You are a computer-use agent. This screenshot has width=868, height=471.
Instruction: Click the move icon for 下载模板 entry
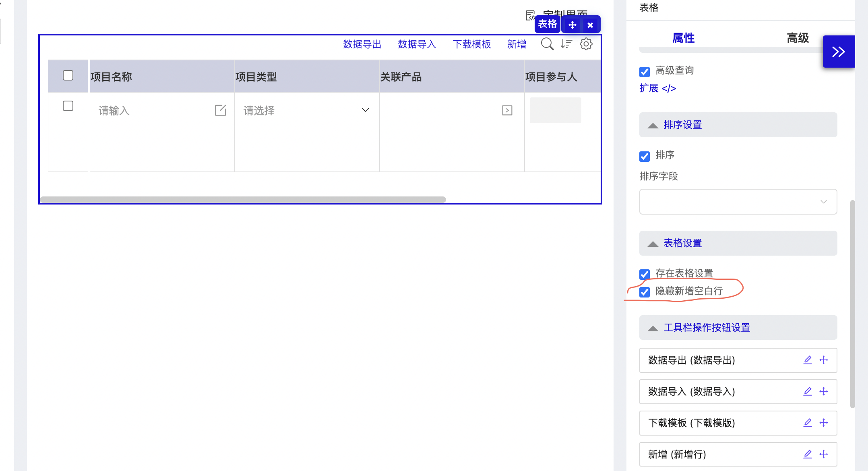[824, 423]
